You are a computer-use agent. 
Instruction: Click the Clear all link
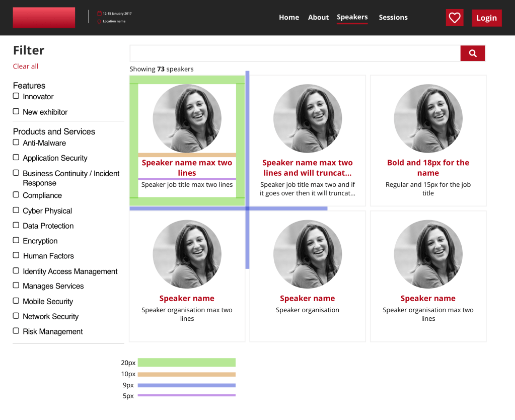pos(26,66)
